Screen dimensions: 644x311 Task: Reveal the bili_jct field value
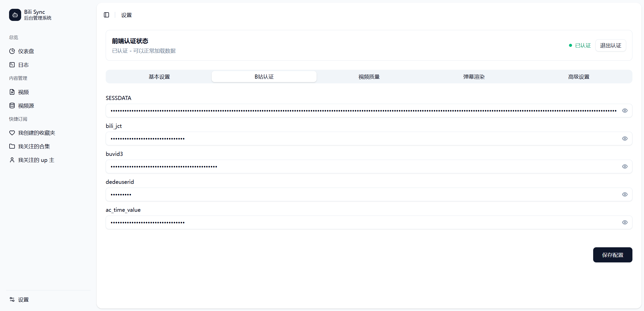click(x=625, y=139)
